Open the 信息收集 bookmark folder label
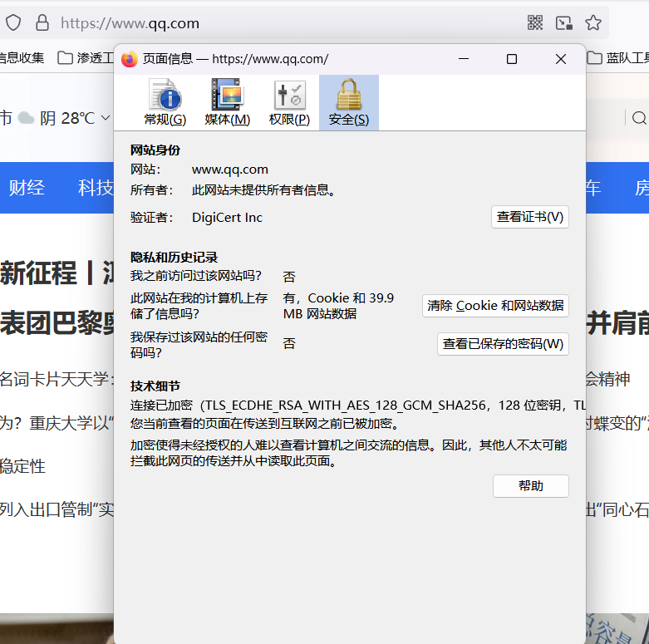This screenshot has height=644, width=649. coord(22,58)
